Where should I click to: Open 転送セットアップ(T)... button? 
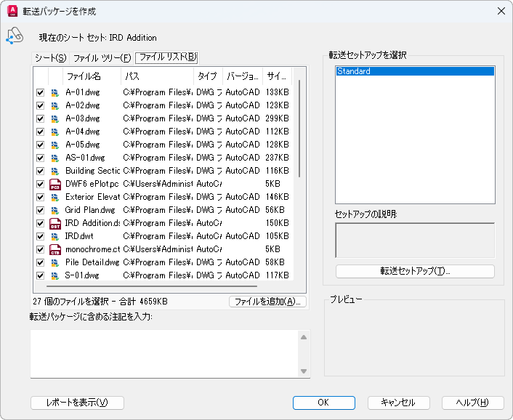point(415,271)
